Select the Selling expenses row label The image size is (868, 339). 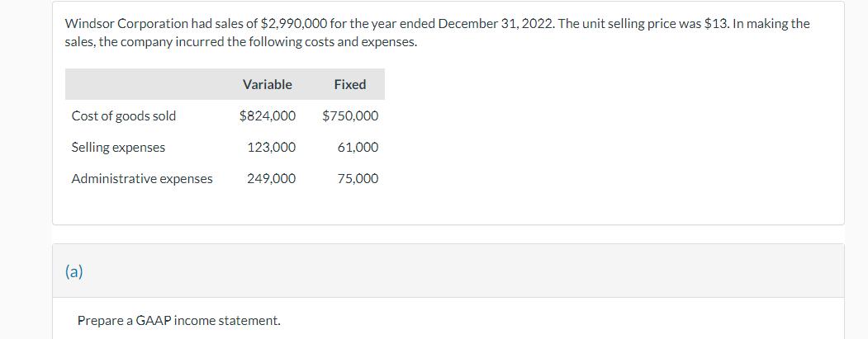[118, 148]
